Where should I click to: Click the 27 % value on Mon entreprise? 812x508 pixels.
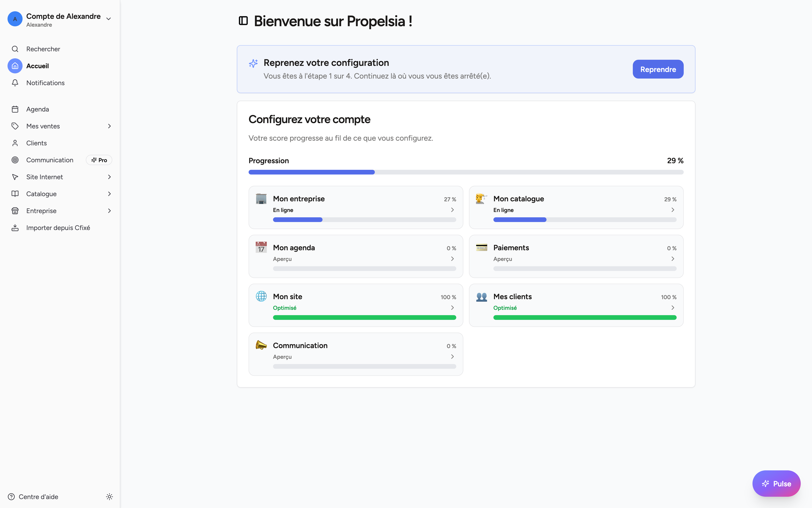coord(450,199)
